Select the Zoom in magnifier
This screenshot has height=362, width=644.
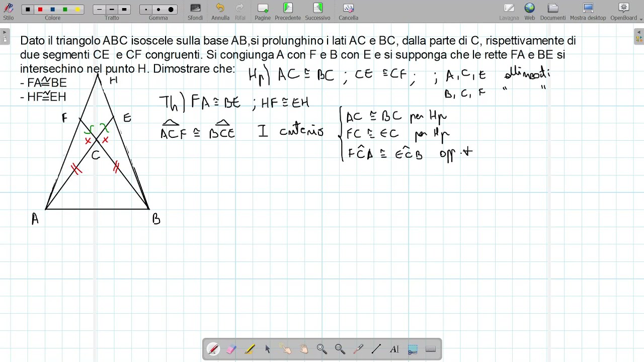(x=322, y=349)
